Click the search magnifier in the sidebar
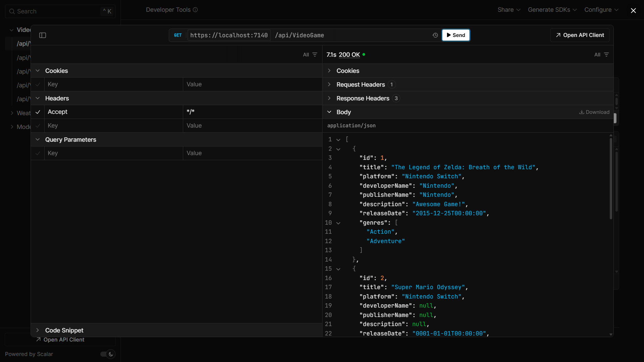The image size is (644, 362). pos(12,11)
